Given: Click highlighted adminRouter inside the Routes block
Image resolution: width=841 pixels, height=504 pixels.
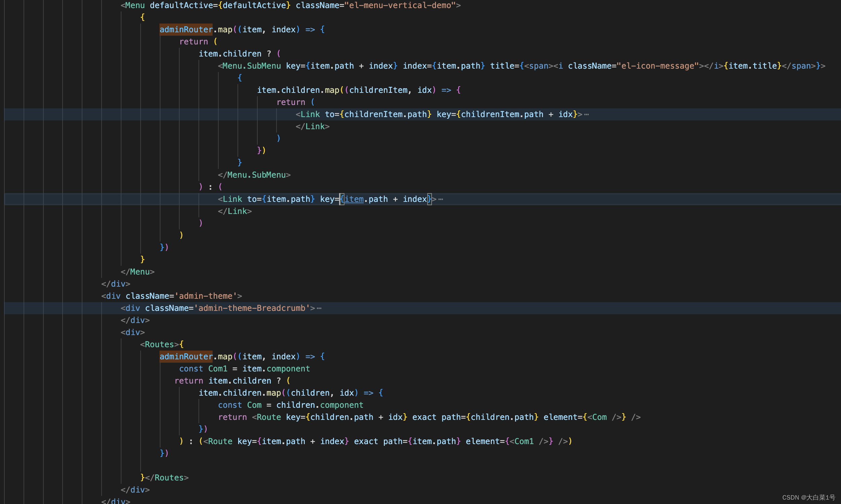Looking at the screenshot, I should click(x=186, y=357).
